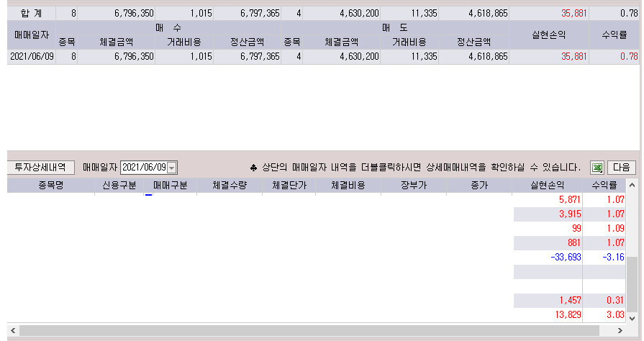Sort by the 종가 column header
This screenshot has height=341, width=644.
479,186
